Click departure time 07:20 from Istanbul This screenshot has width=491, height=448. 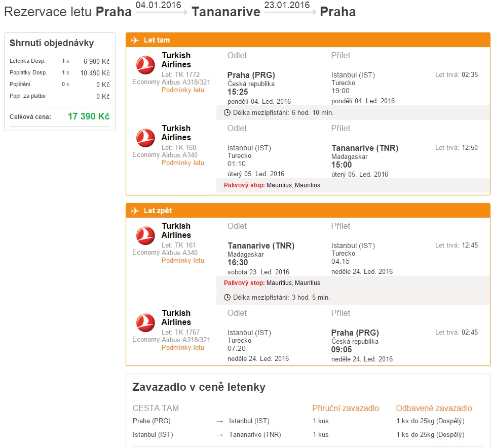[237, 348]
